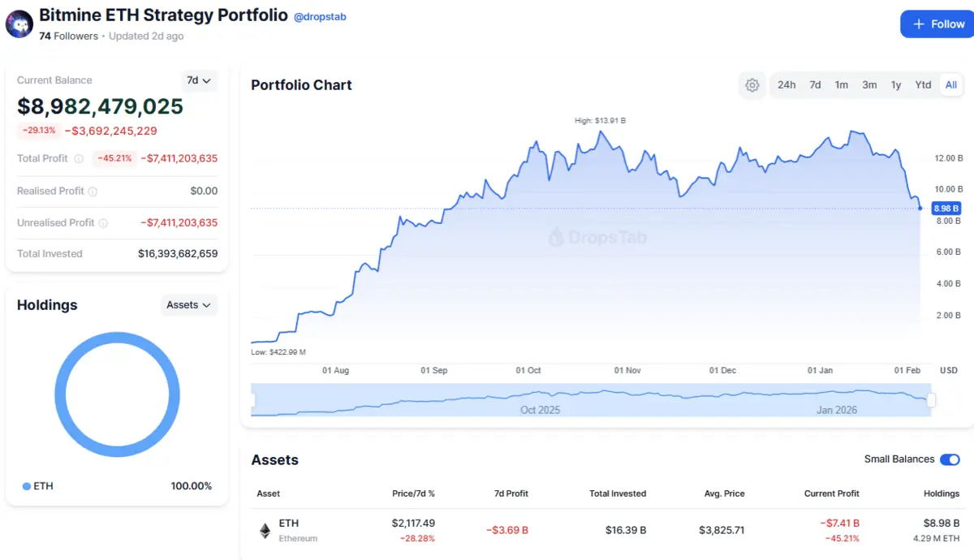Screen dimensions: 974x560
Task: Open the 7d dropdown beside Current Balance
Action: point(199,80)
